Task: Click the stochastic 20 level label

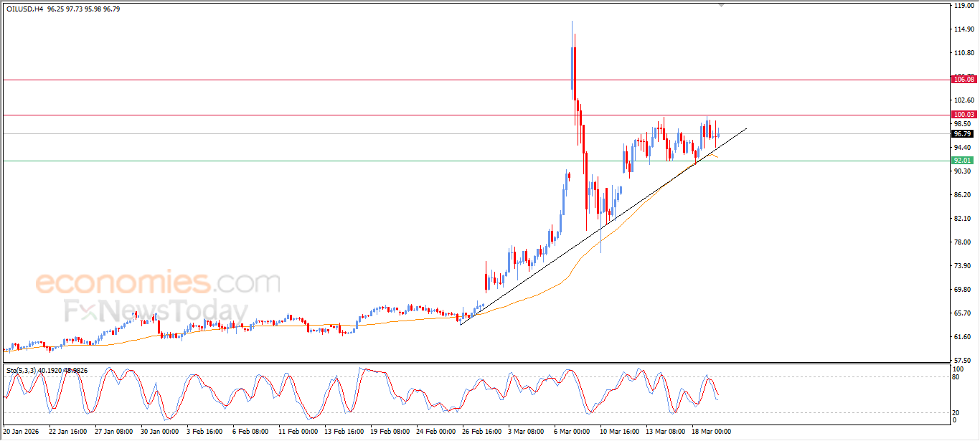Action: coord(956,412)
